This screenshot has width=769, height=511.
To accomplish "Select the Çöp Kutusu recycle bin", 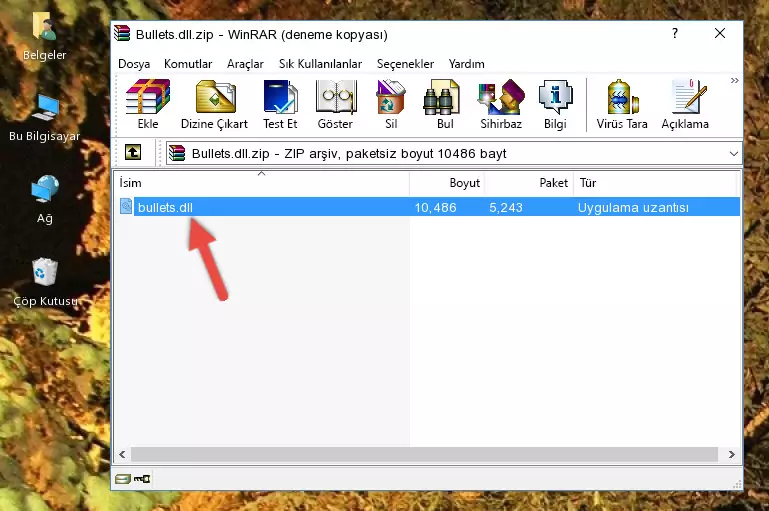I will click(x=45, y=282).
